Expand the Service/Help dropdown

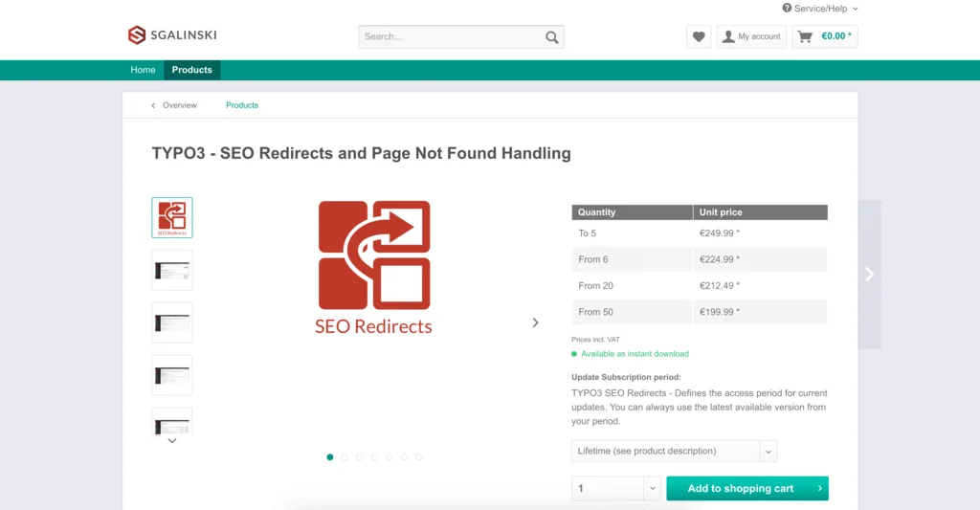click(820, 9)
